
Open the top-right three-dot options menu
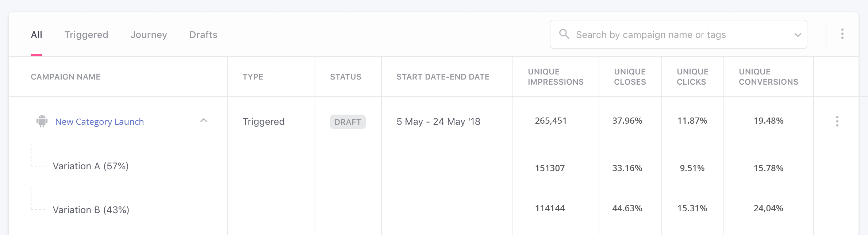click(842, 34)
